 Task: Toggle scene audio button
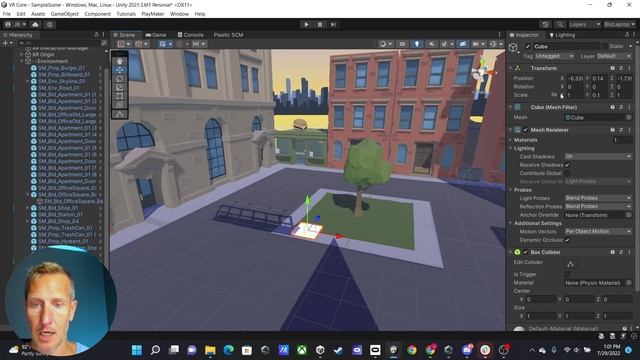coord(431,44)
